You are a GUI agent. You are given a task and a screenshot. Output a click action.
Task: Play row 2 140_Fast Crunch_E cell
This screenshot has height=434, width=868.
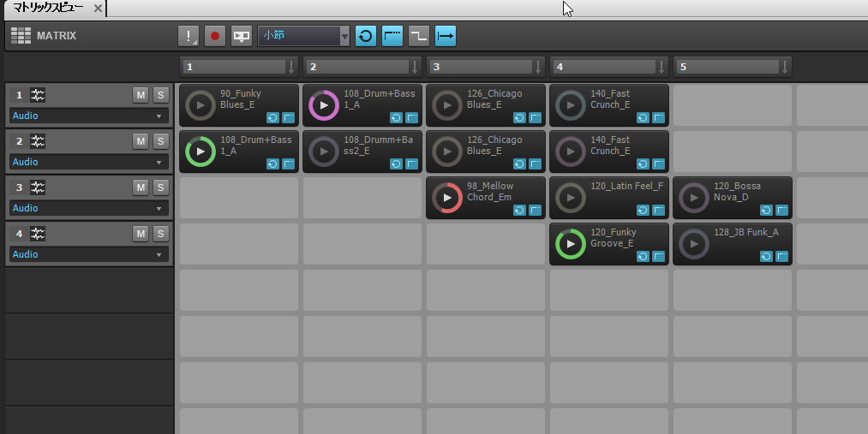click(571, 152)
